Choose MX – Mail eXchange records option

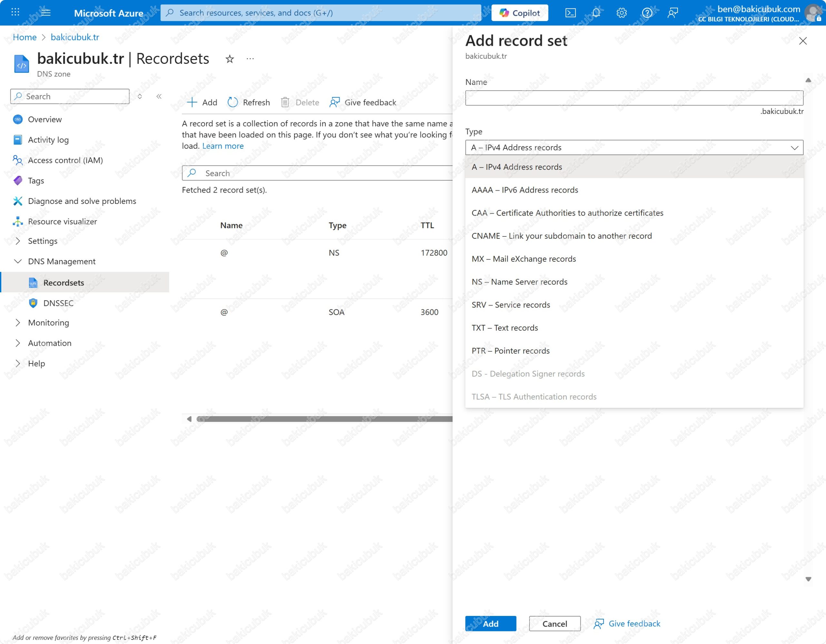[x=523, y=259]
